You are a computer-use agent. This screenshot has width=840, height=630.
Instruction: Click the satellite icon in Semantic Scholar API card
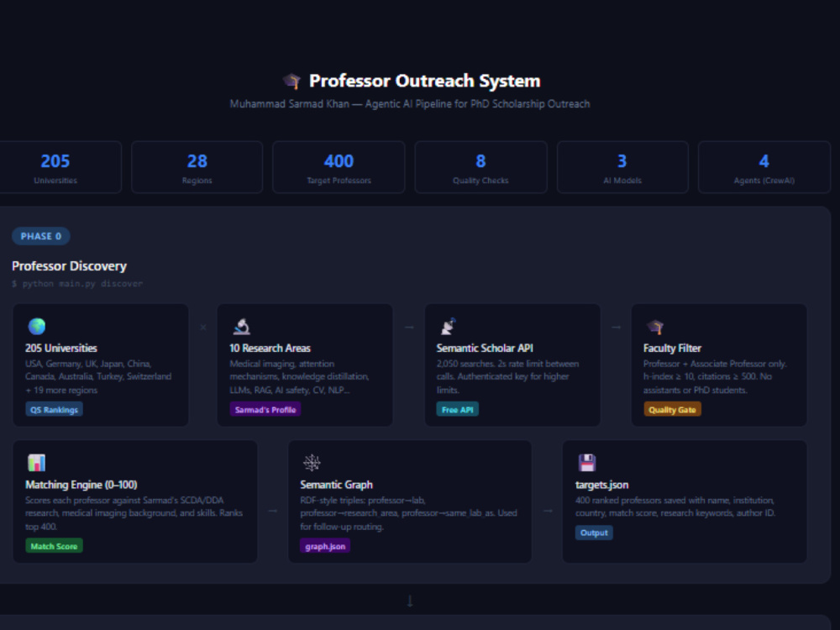click(x=448, y=326)
